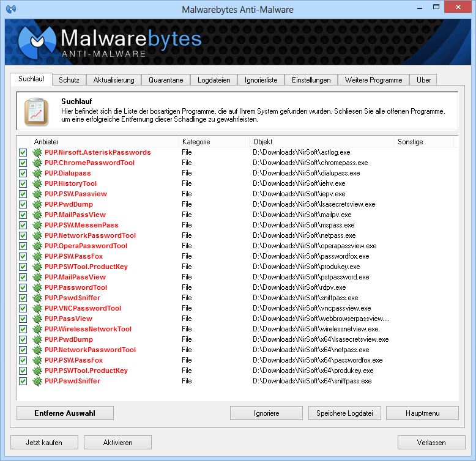Click the Sonstige column header
Screen dimensions: 476x461
point(424,142)
